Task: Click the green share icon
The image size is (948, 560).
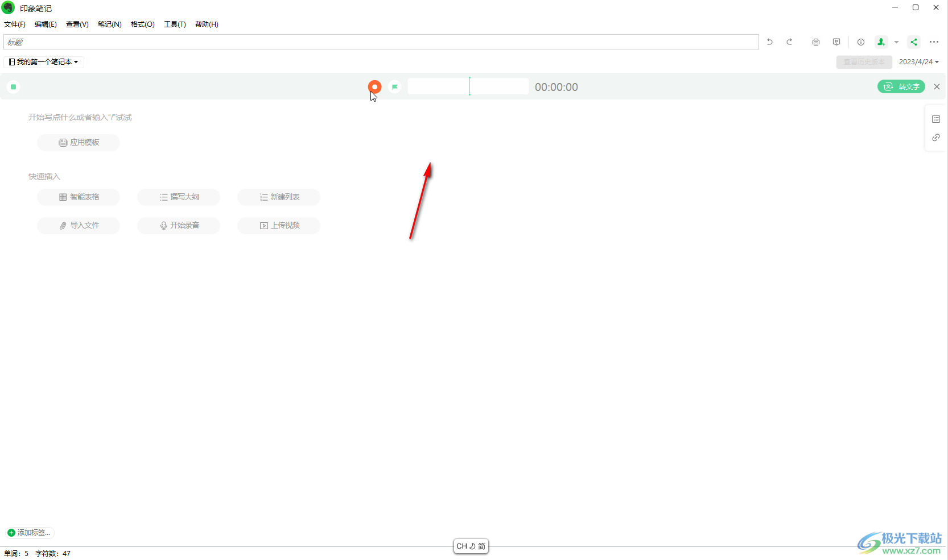Action: (914, 42)
